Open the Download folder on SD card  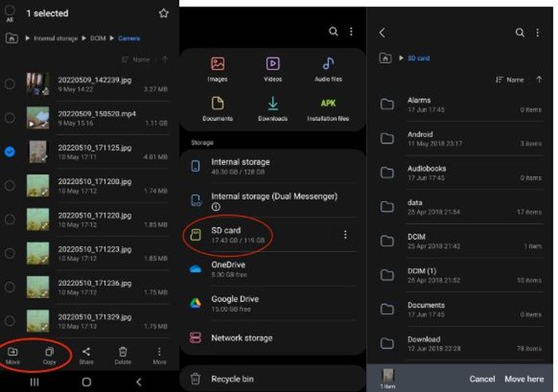pyautogui.click(x=423, y=343)
